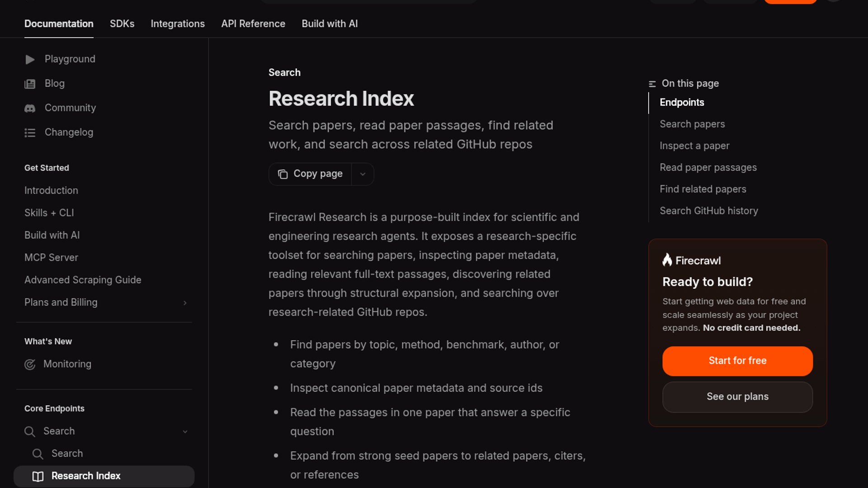
Task: Open the Build with AI top tab
Action: (330, 24)
